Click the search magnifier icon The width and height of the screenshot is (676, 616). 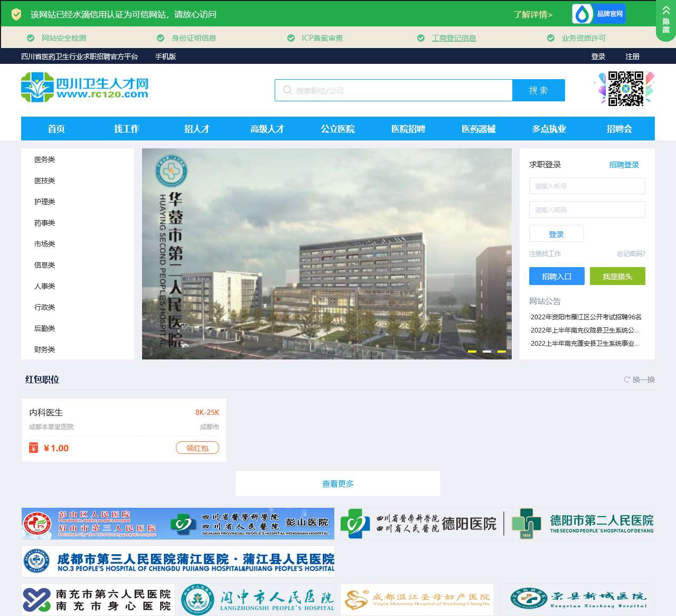(287, 90)
